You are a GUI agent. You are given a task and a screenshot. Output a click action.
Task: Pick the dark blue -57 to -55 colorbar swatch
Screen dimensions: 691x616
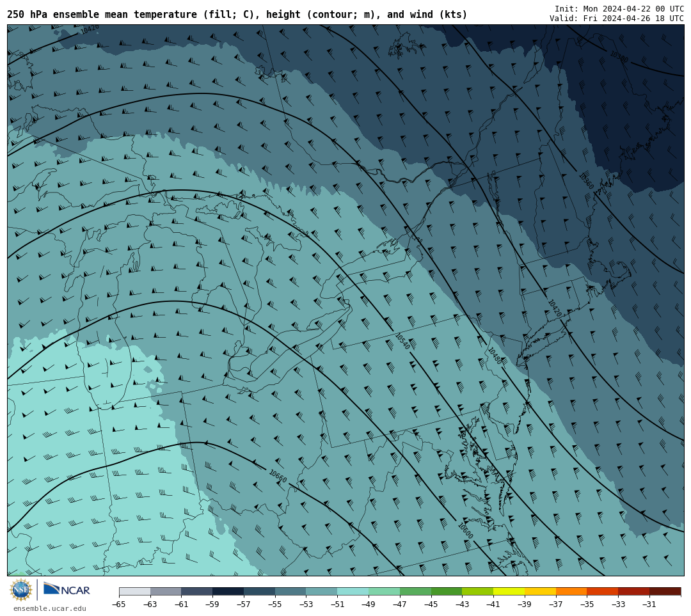260,592
